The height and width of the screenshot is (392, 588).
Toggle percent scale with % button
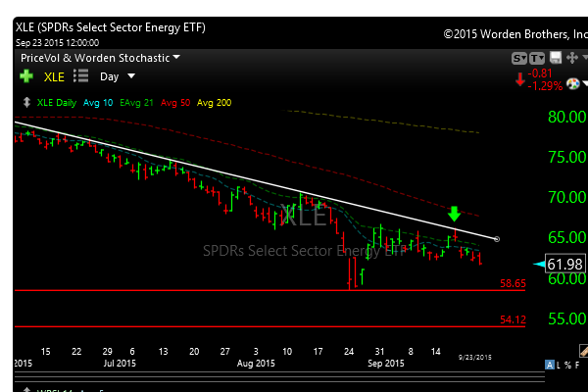567,366
